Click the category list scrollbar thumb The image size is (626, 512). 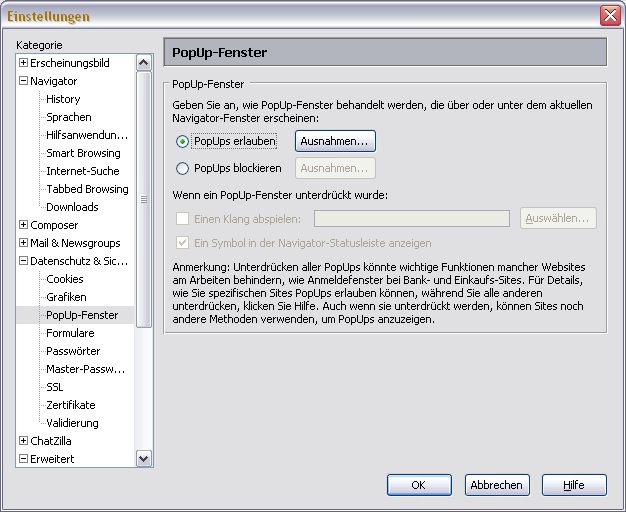[143, 199]
